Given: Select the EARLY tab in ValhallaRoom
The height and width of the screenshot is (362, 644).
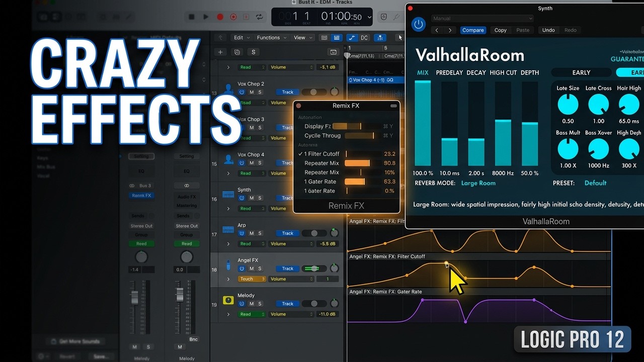Looking at the screenshot, I should tap(581, 72).
